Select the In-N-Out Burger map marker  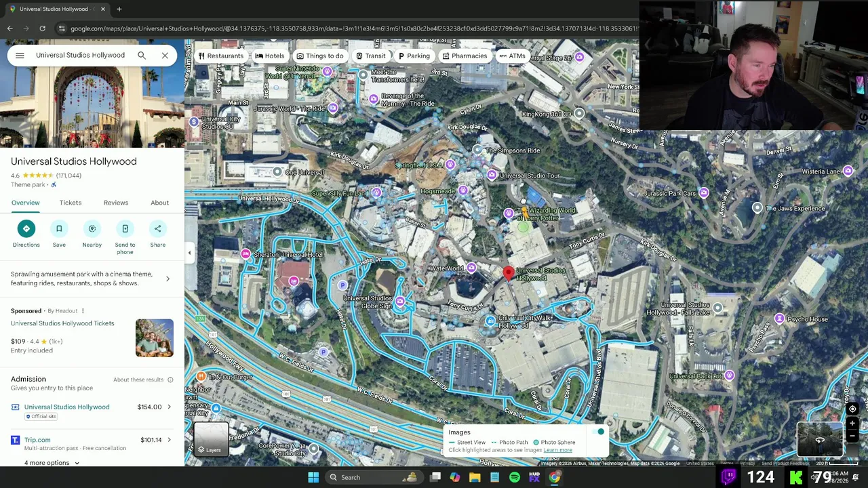(201, 376)
